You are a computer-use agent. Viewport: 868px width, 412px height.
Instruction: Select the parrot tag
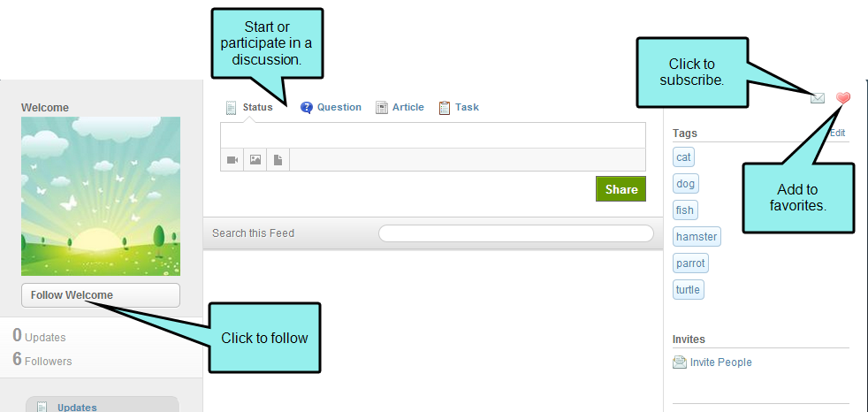[690, 263]
